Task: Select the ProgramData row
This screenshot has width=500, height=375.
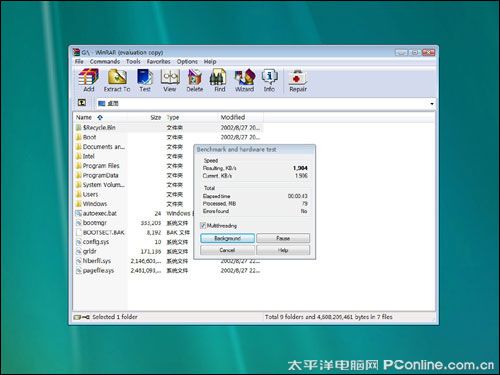Action: tap(168, 175)
